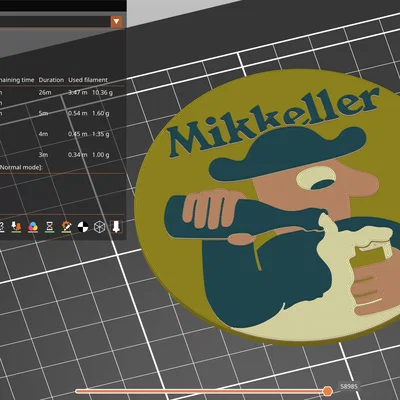Select the 0.34 m filament length
Viewport: 400px width, 400px height.
click(x=78, y=155)
